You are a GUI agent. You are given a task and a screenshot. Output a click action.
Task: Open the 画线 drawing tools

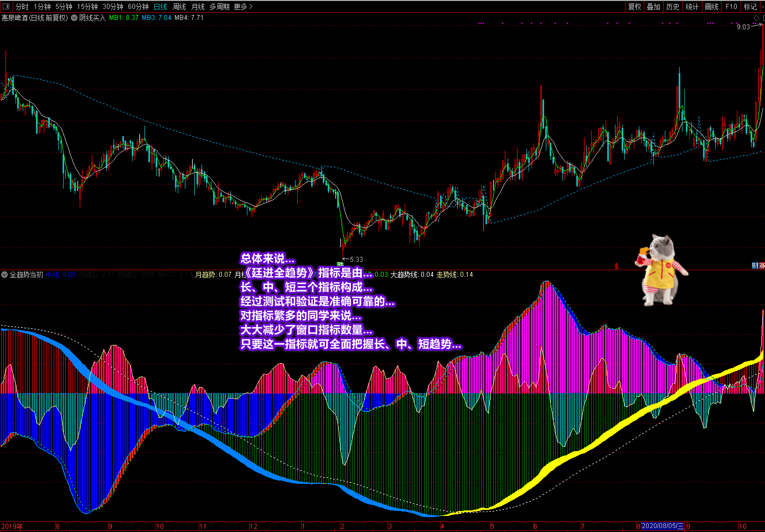click(x=711, y=7)
